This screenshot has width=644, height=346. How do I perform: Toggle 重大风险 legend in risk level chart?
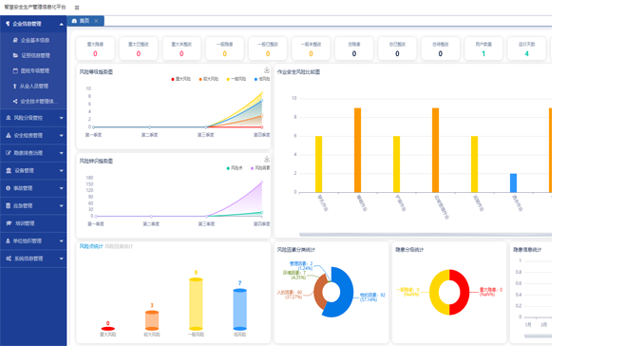click(180, 79)
